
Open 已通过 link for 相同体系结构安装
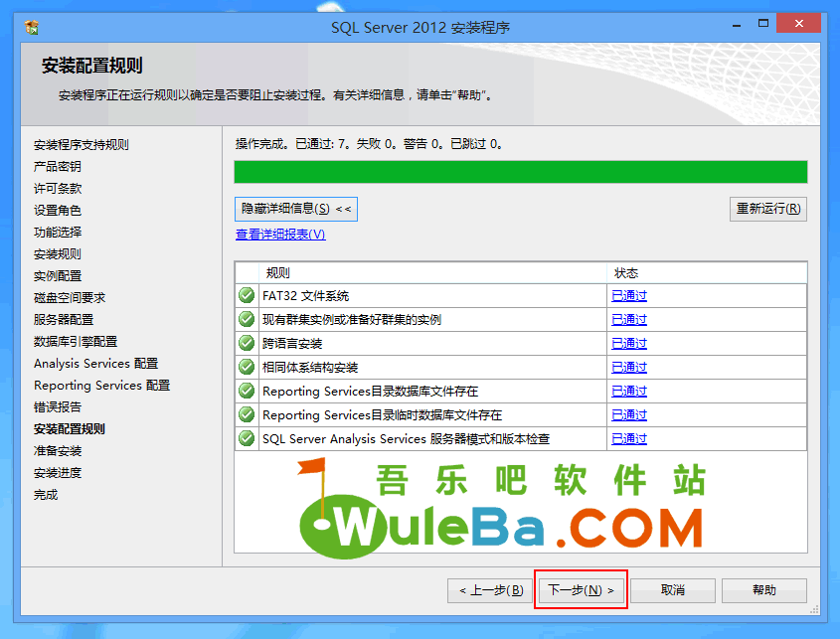(x=629, y=368)
